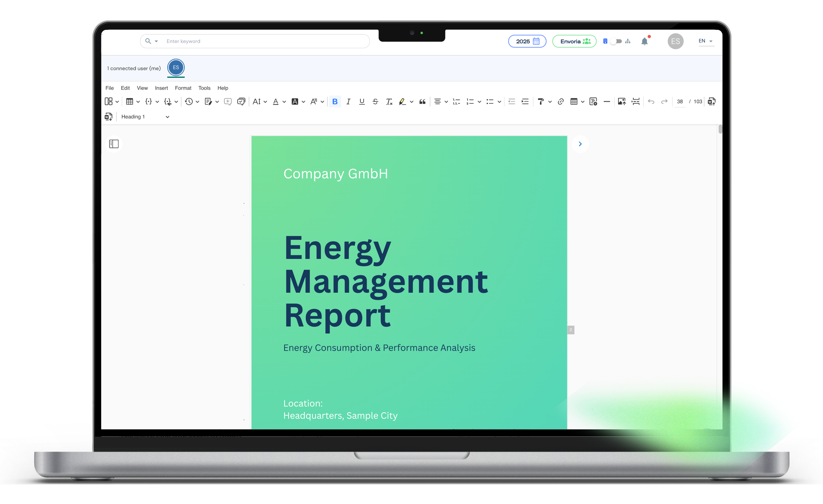Image resolution: width=823 pixels, height=504 pixels.
Task: Open the Tools menu
Action: (x=204, y=88)
